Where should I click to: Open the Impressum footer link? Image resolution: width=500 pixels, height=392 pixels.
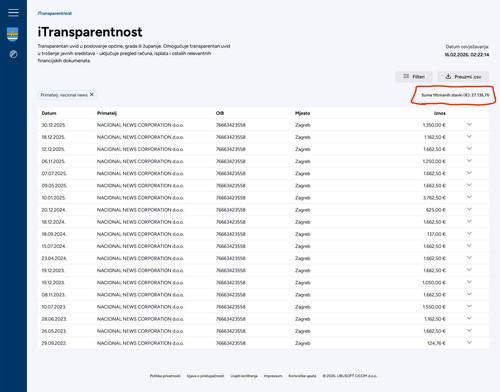pos(273,376)
